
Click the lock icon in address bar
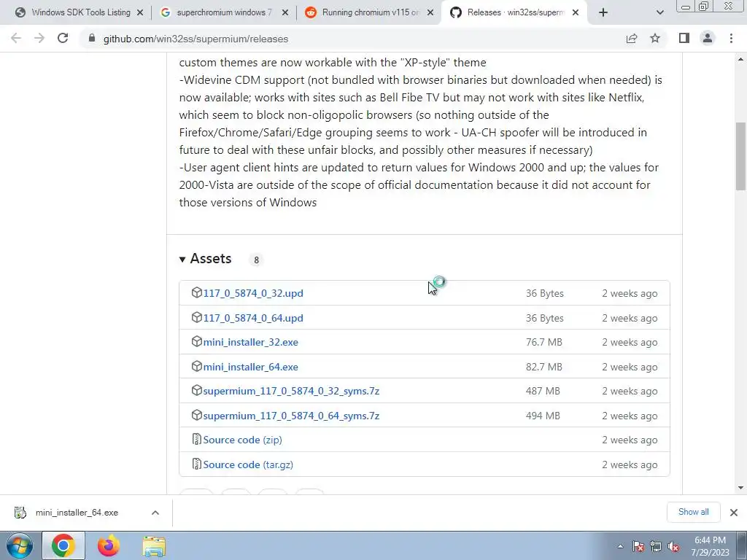92,38
